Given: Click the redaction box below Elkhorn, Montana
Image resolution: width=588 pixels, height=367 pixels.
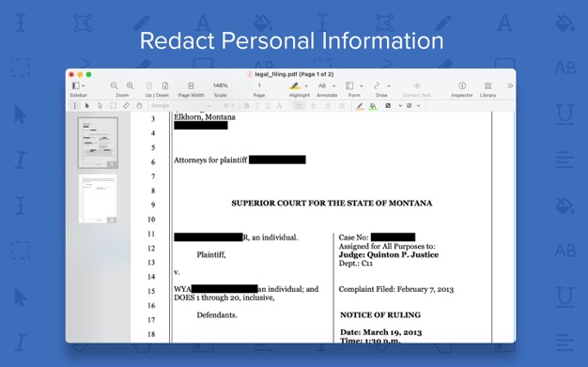Looking at the screenshot, I should click(x=201, y=126).
